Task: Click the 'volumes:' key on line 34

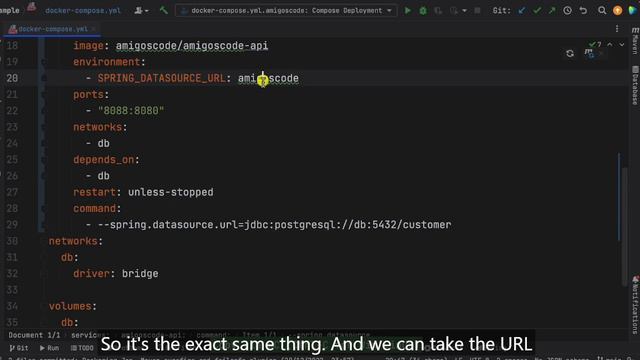Action: 73,306
